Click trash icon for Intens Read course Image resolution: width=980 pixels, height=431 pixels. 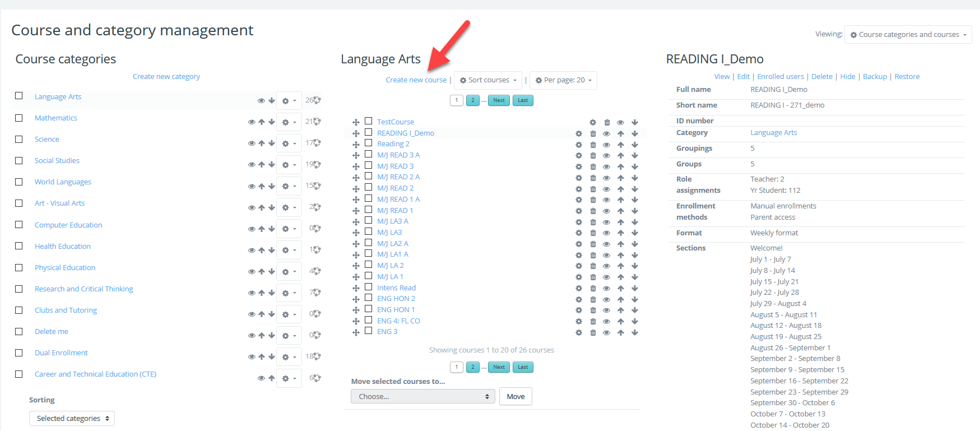click(x=593, y=288)
